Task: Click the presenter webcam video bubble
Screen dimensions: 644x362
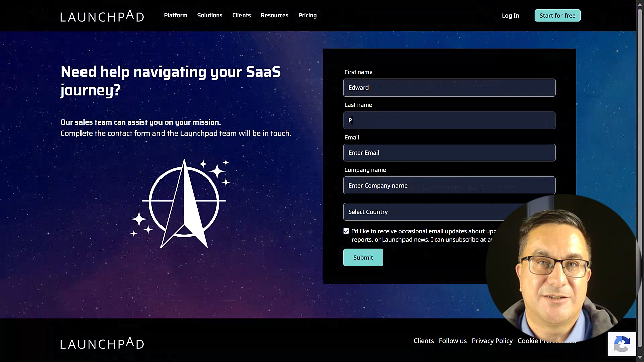Action: (560, 269)
